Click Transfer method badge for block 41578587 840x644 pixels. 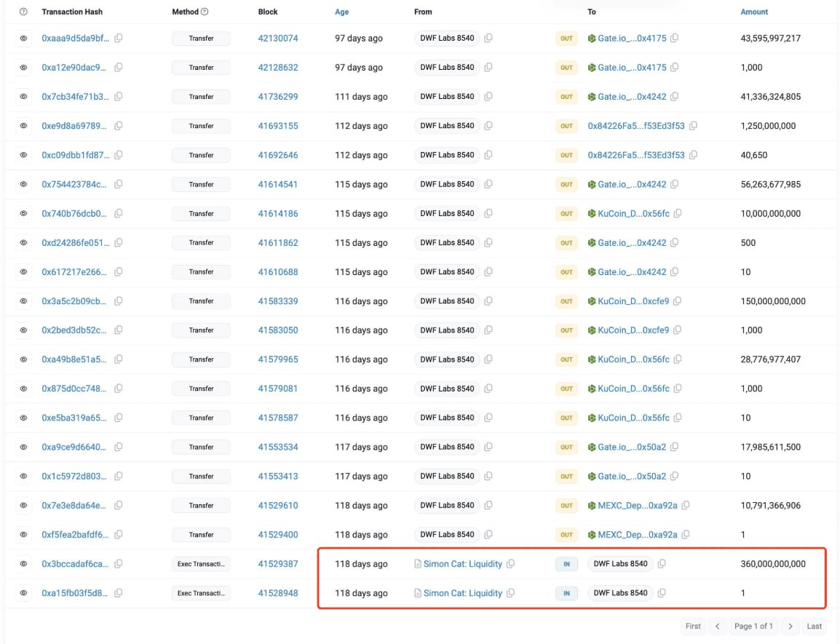(x=201, y=418)
